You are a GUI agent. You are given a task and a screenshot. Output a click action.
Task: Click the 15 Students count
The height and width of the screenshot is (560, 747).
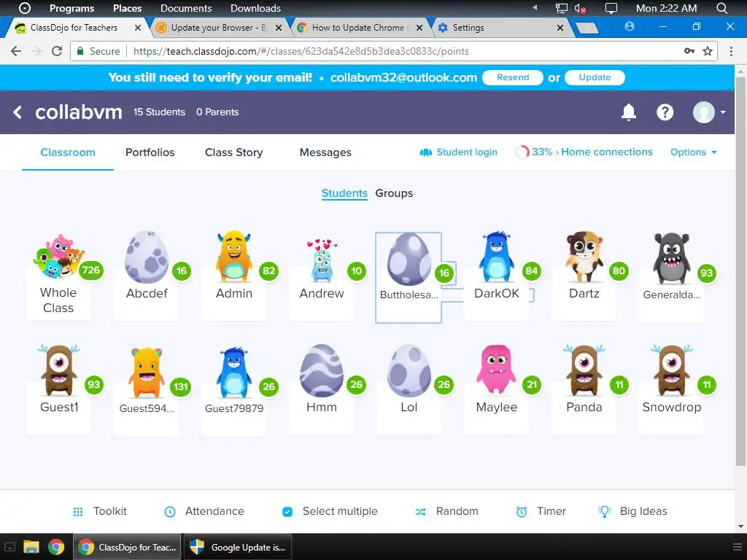(x=159, y=112)
